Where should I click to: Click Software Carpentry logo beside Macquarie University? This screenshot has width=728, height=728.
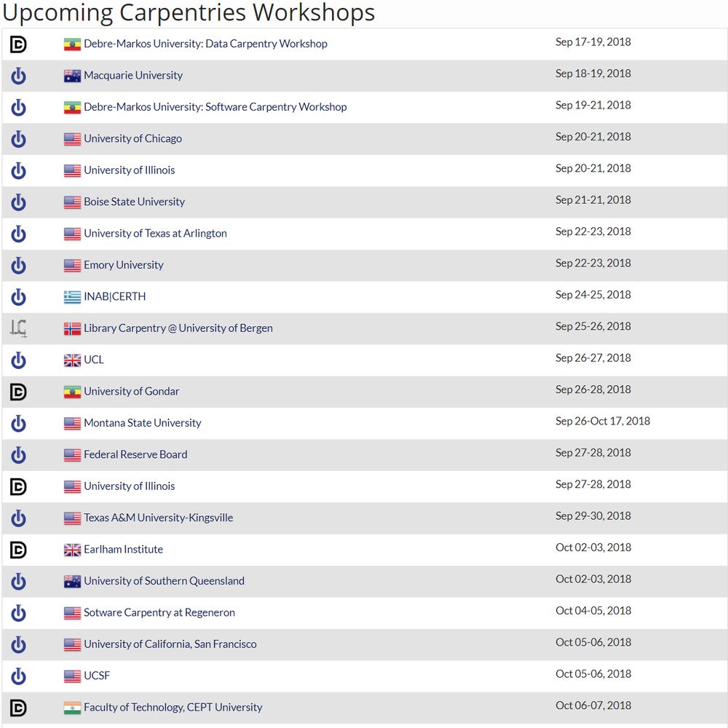click(18, 76)
